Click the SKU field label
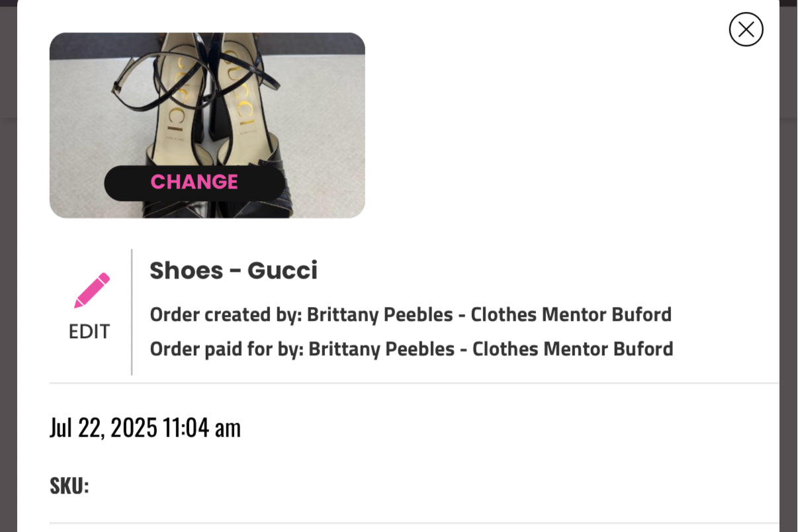 (69, 486)
